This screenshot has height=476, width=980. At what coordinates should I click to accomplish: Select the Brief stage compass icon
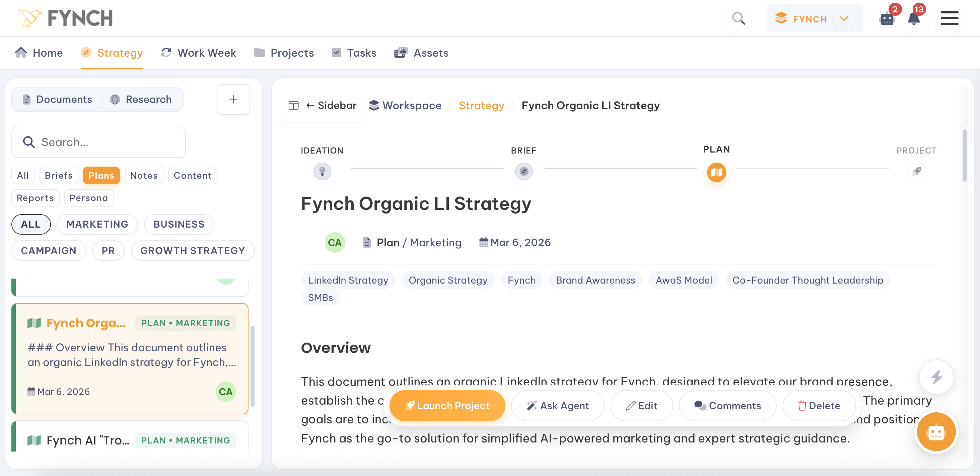tap(524, 171)
